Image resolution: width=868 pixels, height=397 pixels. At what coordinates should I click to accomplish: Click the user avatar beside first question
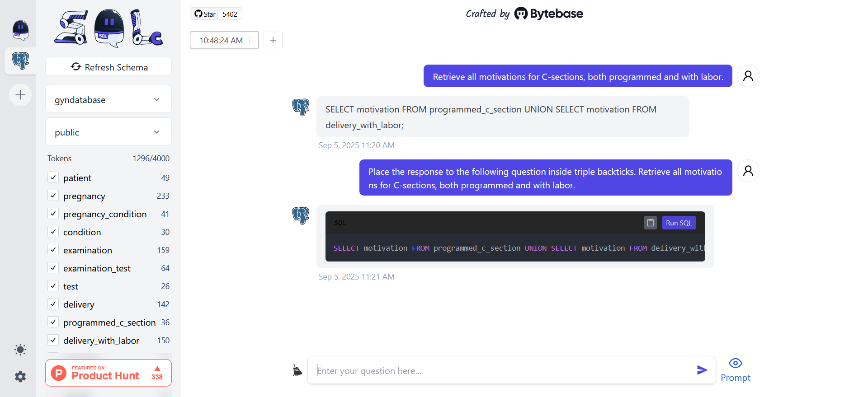click(x=748, y=76)
